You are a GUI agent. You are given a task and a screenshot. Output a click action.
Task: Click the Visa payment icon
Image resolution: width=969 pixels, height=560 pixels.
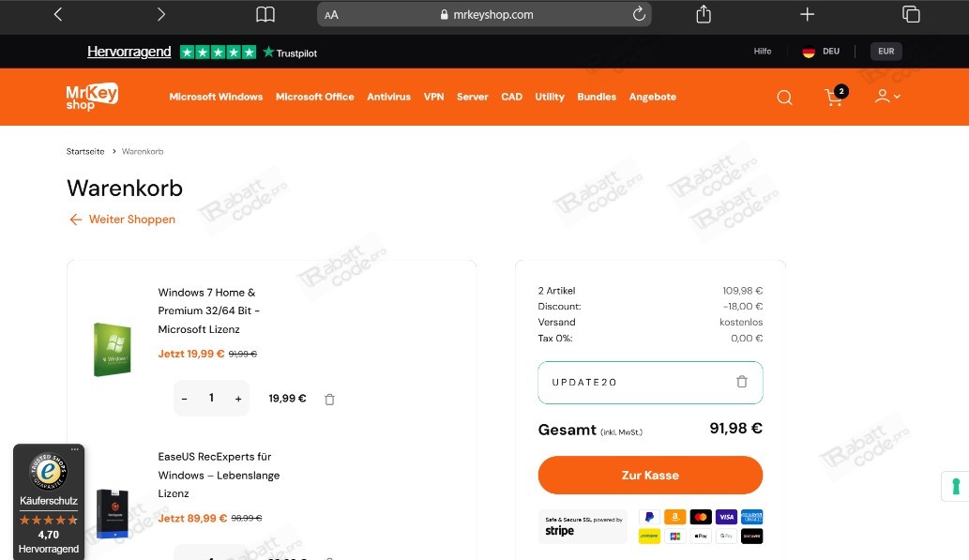coord(726,517)
